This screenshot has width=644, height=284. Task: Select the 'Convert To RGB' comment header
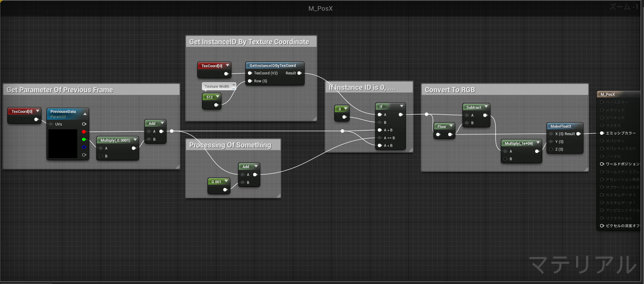505,90
